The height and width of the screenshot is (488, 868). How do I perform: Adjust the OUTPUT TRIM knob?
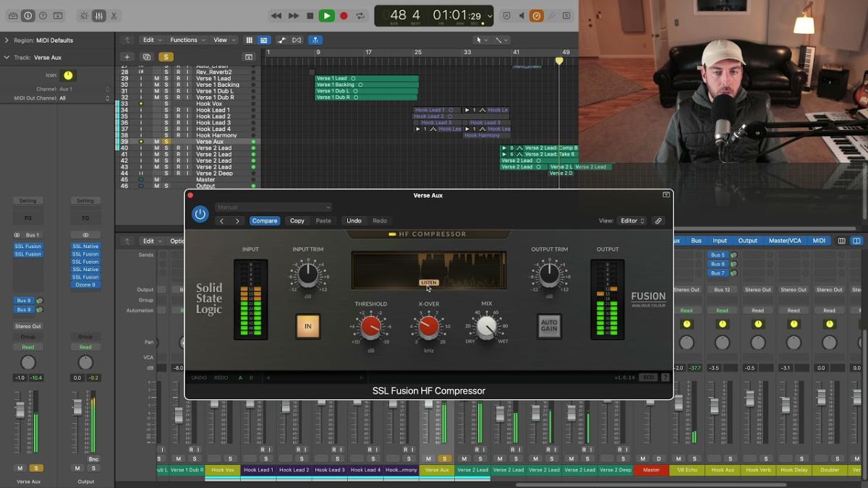point(550,275)
